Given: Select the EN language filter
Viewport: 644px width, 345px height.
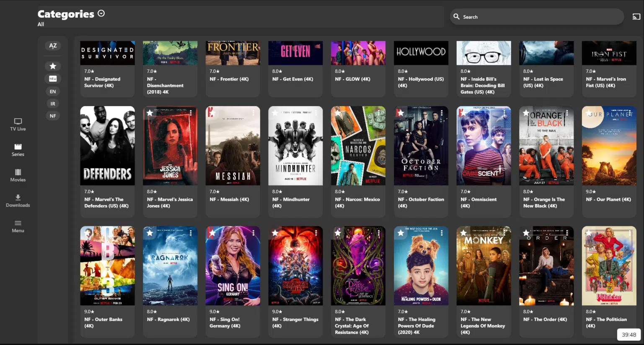Looking at the screenshot, I should pyautogui.click(x=52, y=91).
